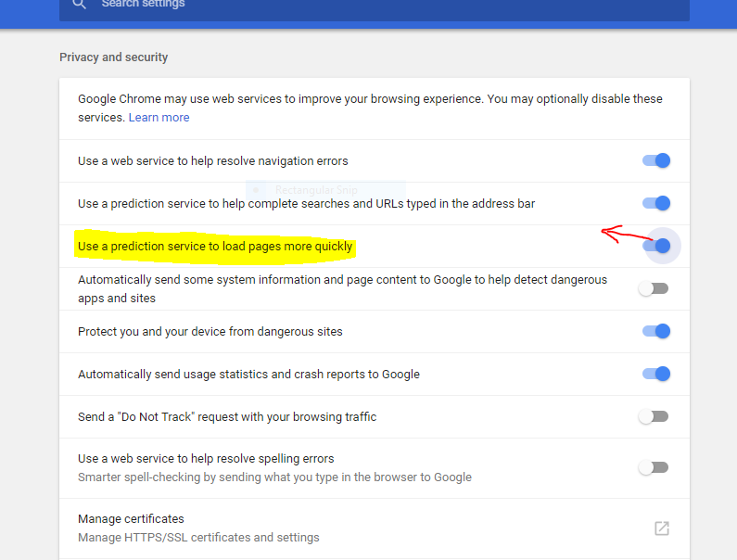Viewport: 737px width, 560px height.
Task: Click the "Do Not Track" row label text
Action: [x=227, y=417]
